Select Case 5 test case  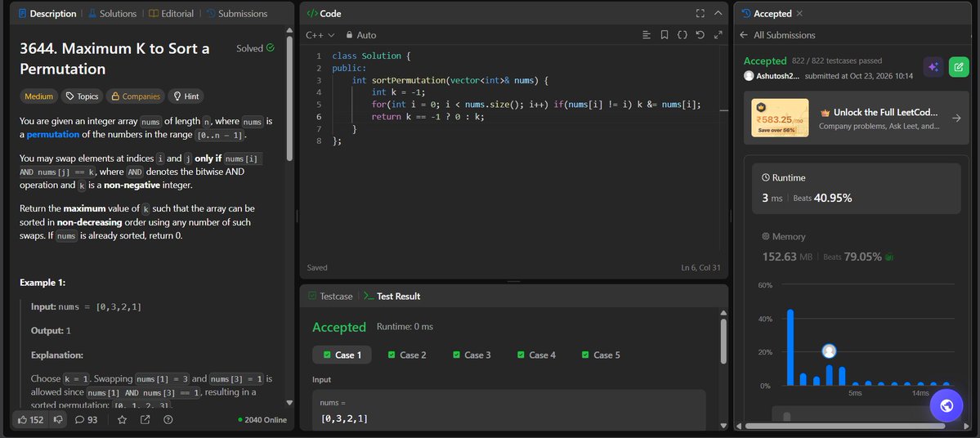tap(601, 355)
